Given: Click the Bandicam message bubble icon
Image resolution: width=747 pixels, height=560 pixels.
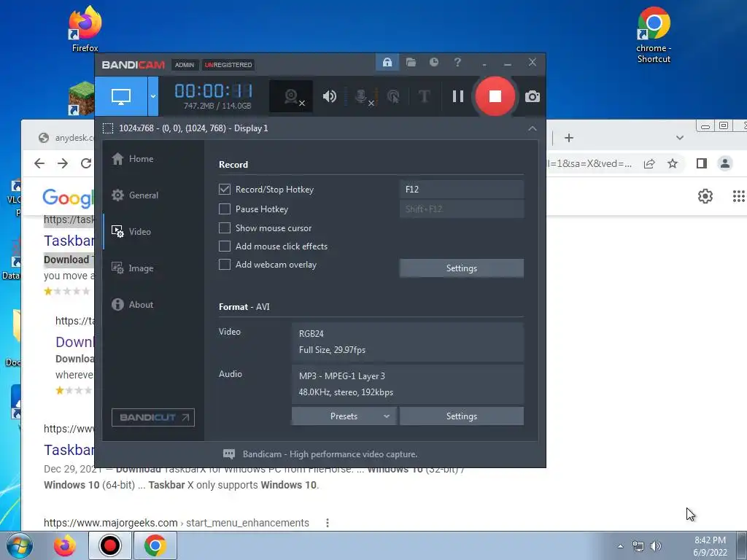Looking at the screenshot, I should (228, 454).
